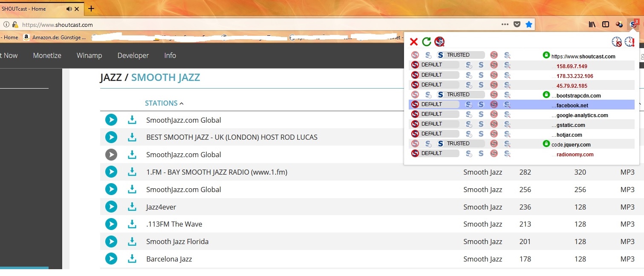This screenshot has width=644, height=276.
Task: Open Firefox Library icon
Action: click(x=592, y=25)
